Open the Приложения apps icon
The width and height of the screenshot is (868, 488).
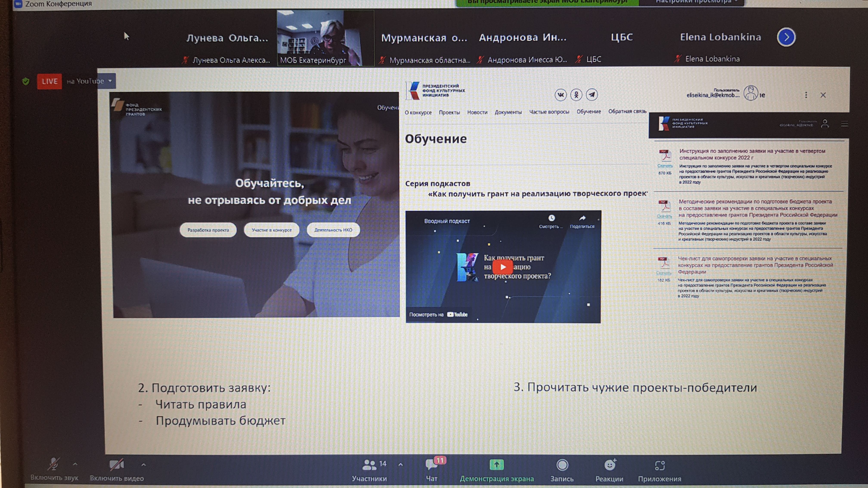[659, 465]
